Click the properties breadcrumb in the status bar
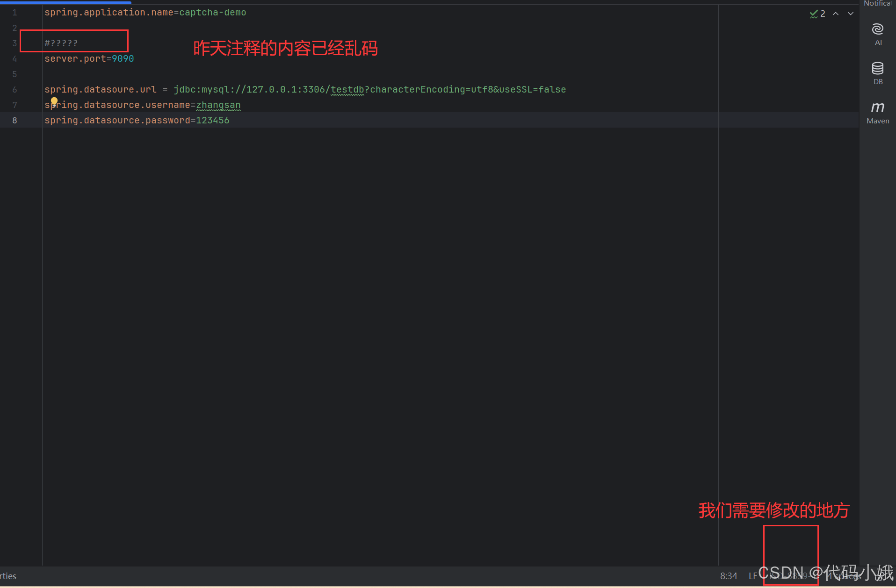Screen dimensions: 896x588 pos(8,576)
